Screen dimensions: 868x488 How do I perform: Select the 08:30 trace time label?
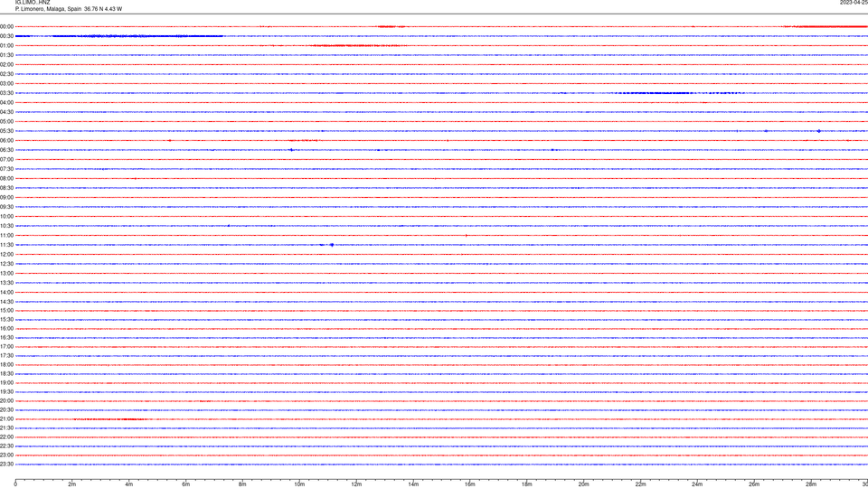pos(6,188)
